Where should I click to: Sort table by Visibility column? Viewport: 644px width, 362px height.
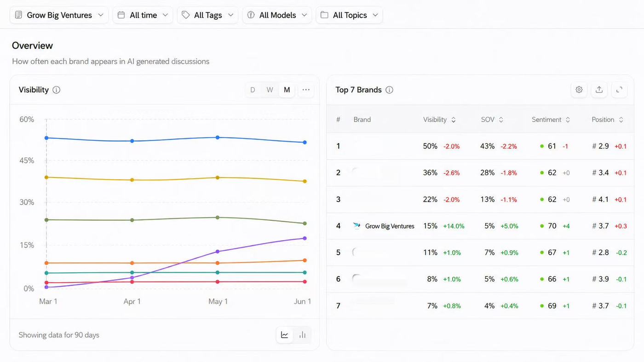pos(439,120)
